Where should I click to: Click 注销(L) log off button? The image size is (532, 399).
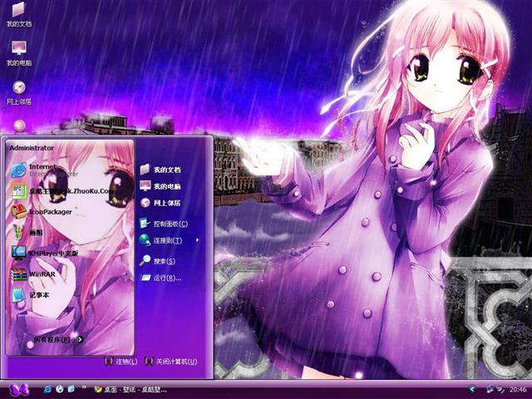coord(121,362)
